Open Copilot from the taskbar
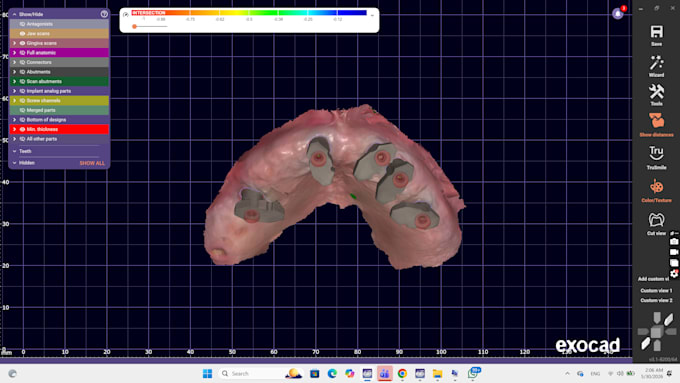680x383 pixels. [x=350, y=373]
